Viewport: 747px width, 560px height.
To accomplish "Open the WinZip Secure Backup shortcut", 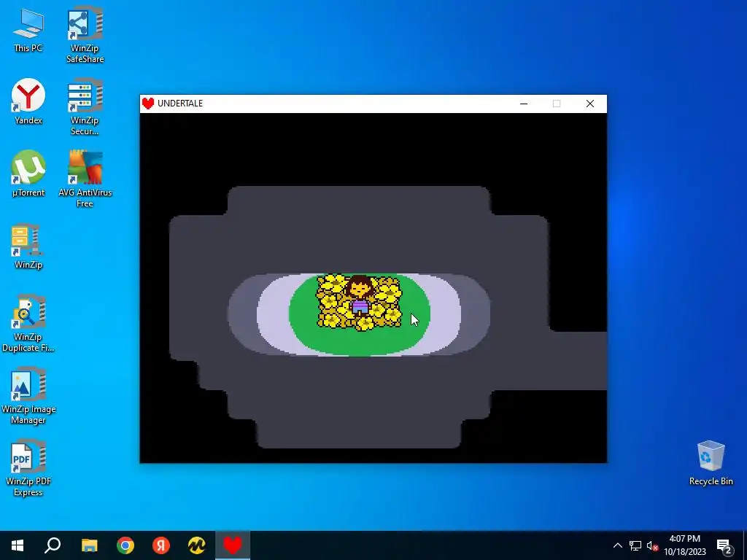I will (85, 106).
